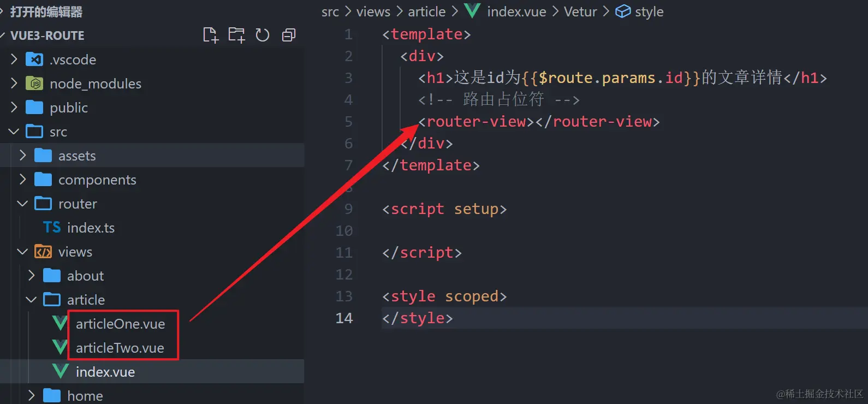The height and width of the screenshot is (404, 868).
Task: Open the Vetur breadcrumb segment
Action: (580, 11)
